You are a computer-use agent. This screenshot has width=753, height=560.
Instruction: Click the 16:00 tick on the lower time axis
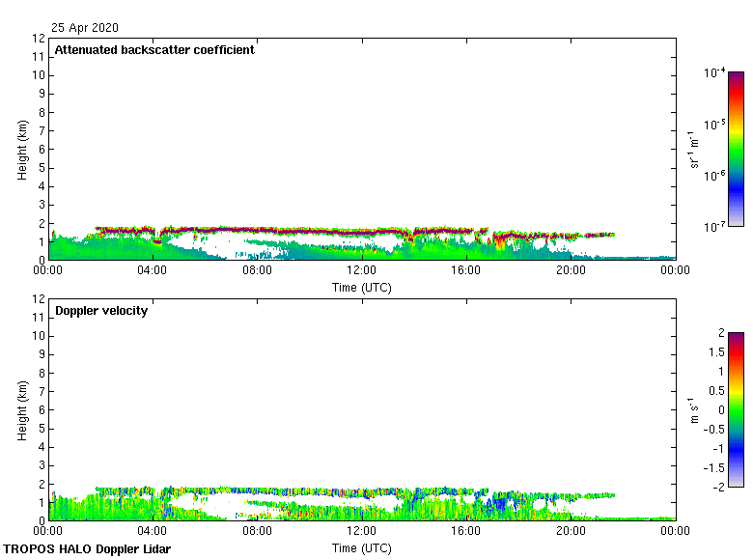click(x=465, y=532)
